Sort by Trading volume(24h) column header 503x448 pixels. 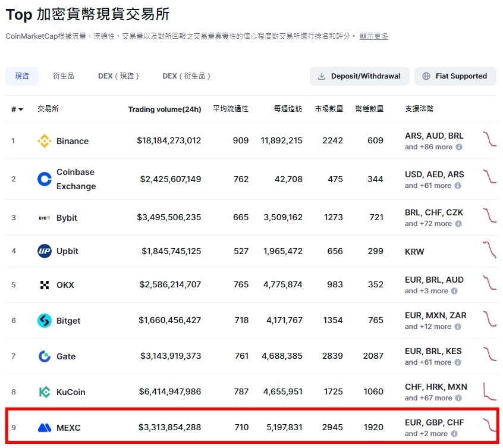click(x=165, y=109)
